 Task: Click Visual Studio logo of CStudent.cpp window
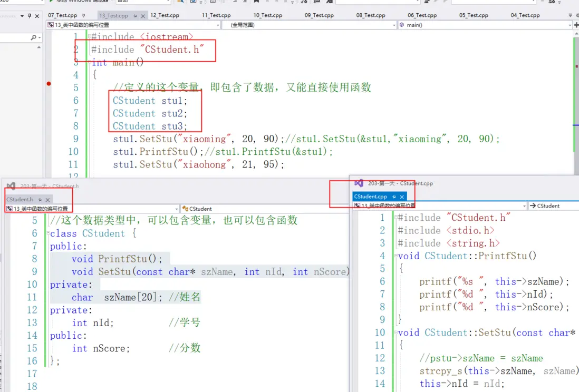pyautogui.click(x=359, y=183)
